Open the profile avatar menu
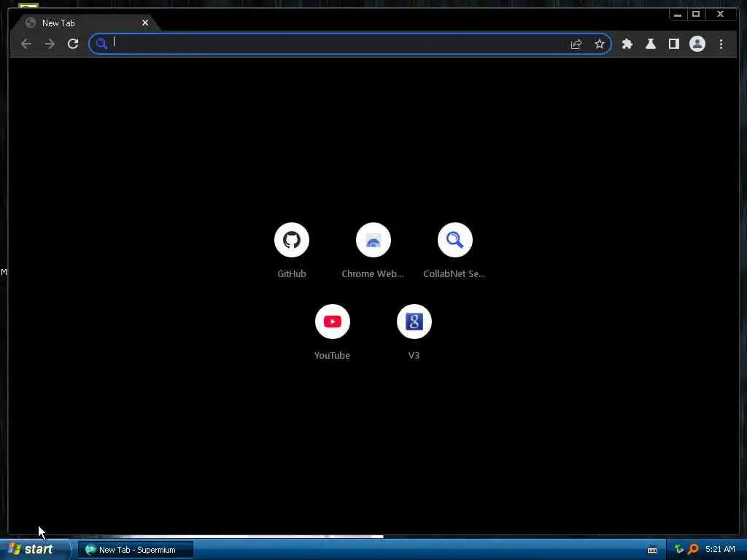Viewport: 747px width, 560px height. pos(697,44)
